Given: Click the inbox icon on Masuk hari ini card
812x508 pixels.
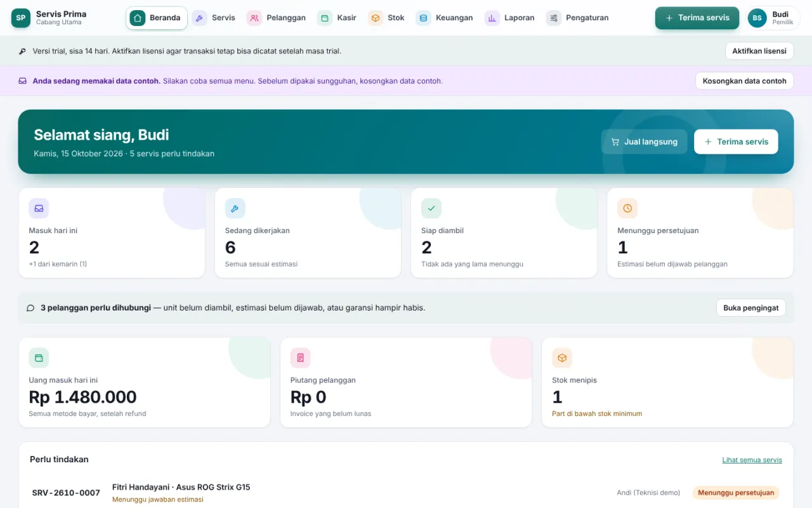Looking at the screenshot, I should 39,208.
